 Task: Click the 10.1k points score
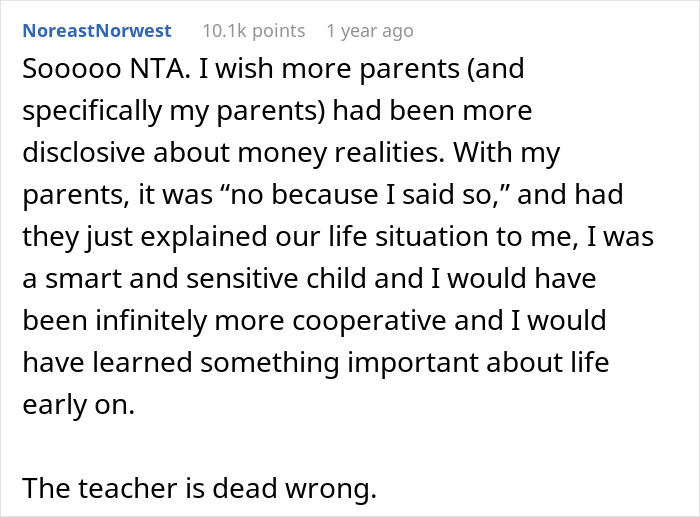coord(253,31)
